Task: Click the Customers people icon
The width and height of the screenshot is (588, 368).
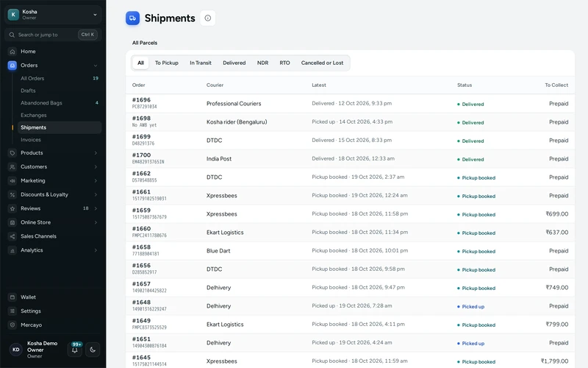Action: point(12,167)
